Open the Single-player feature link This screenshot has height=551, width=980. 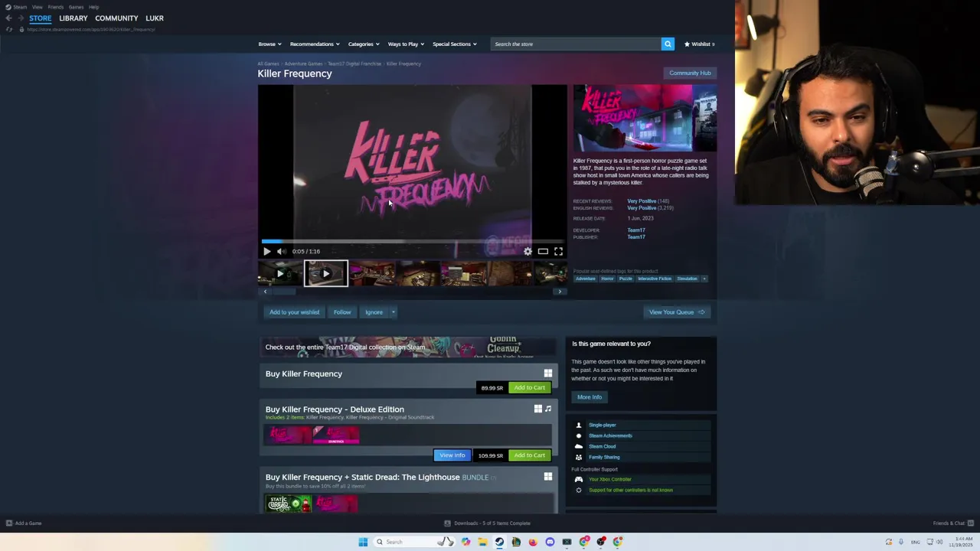[602, 425]
